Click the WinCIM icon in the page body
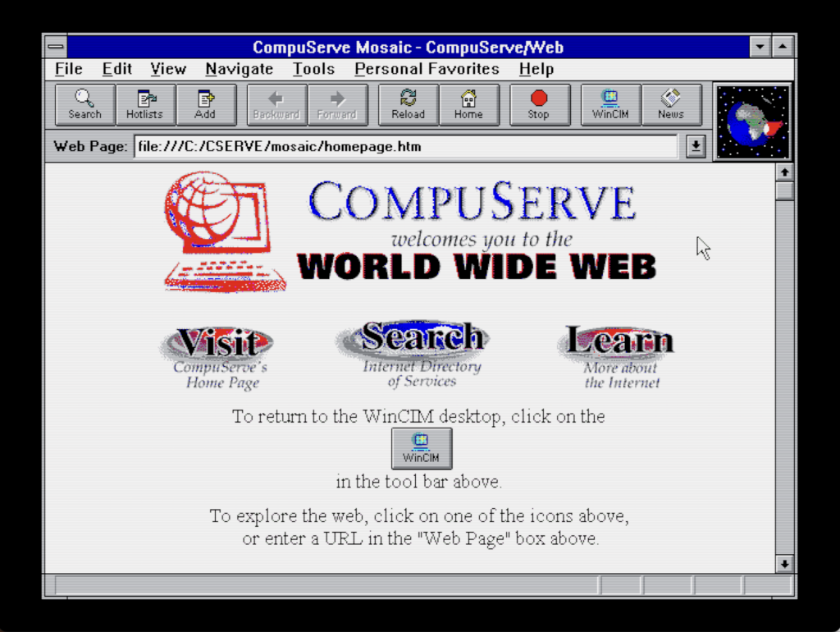This screenshot has height=632, width=840. click(x=422, y=448)
